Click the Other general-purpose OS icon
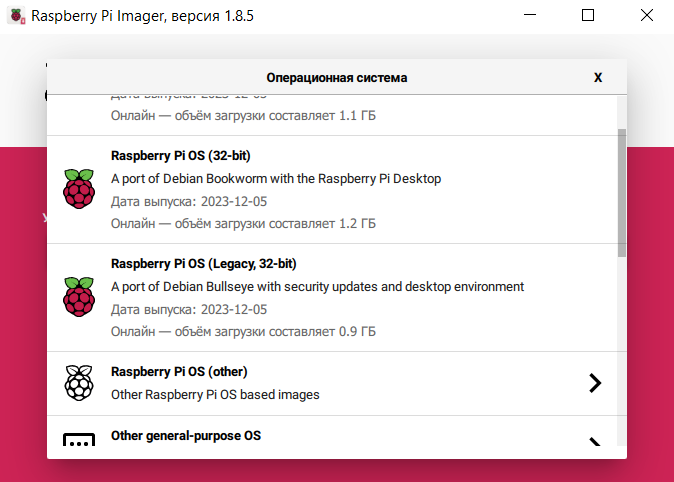Image resolution: width=674 pixels, height=482 pixels. tap(79, 439)
